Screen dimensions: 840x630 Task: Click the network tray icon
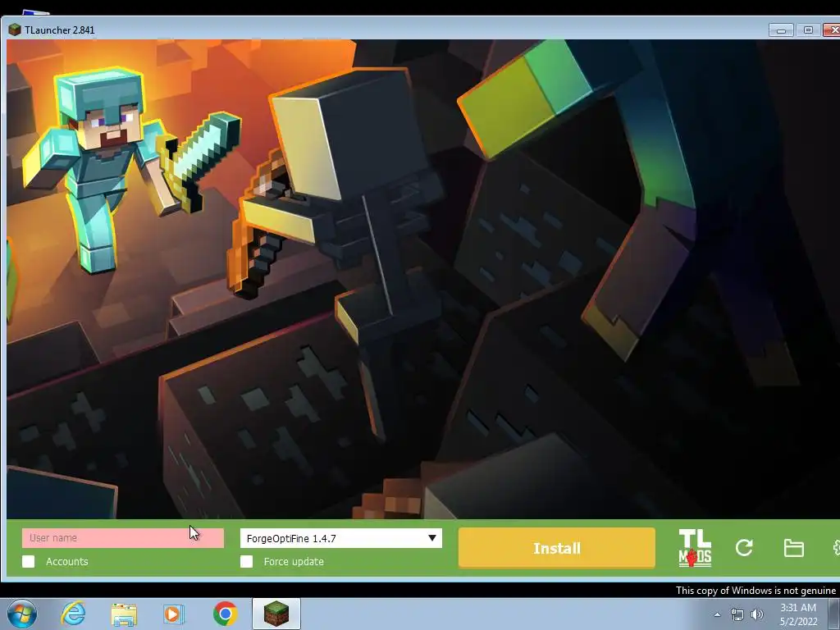(x=737, y=614)
